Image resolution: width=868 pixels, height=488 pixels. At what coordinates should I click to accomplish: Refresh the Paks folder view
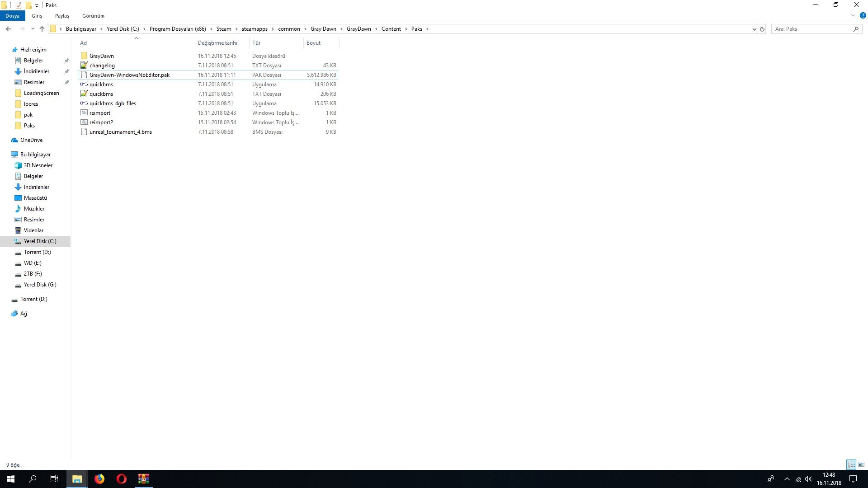tap(762, 29)
